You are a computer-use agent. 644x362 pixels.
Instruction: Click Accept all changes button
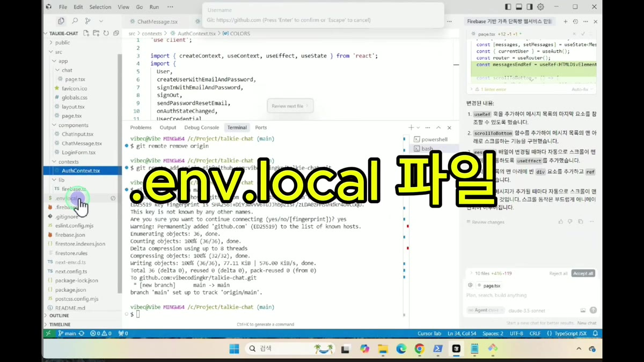tap(583, 273)
